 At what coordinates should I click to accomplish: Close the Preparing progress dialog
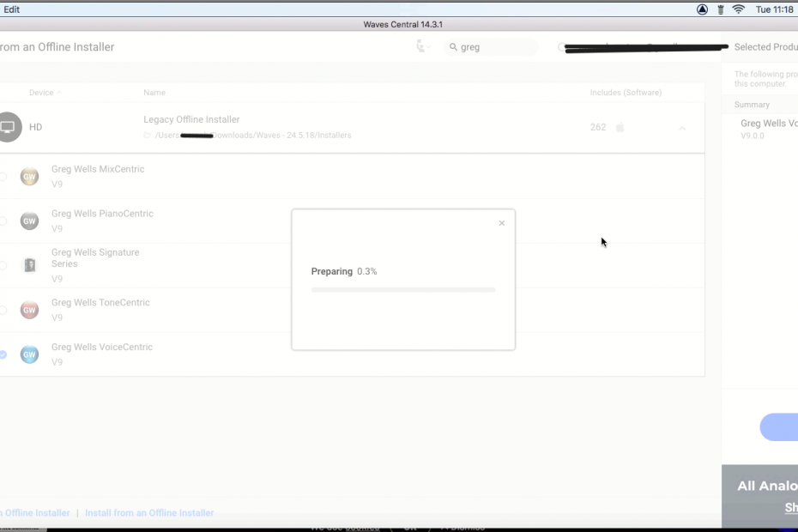tap(502, 223)
